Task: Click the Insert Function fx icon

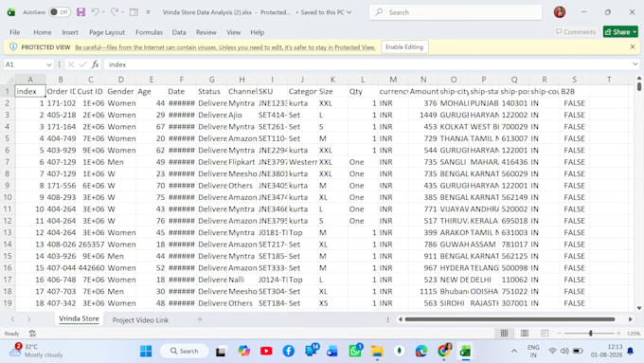Action: coord(96,64)
